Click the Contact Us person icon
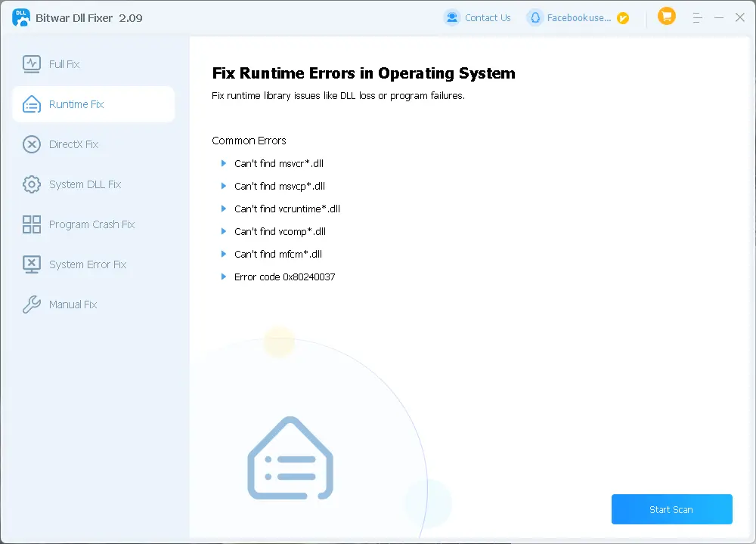This screenshot has width=756, height=544. click(x=452, y=17)
